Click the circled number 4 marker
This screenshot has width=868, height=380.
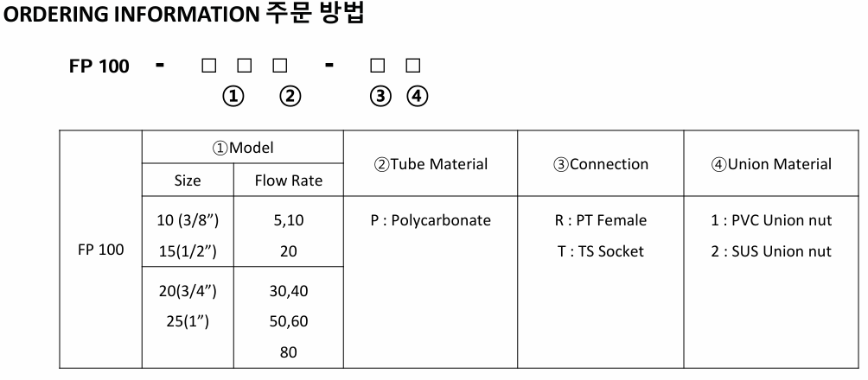418,96
